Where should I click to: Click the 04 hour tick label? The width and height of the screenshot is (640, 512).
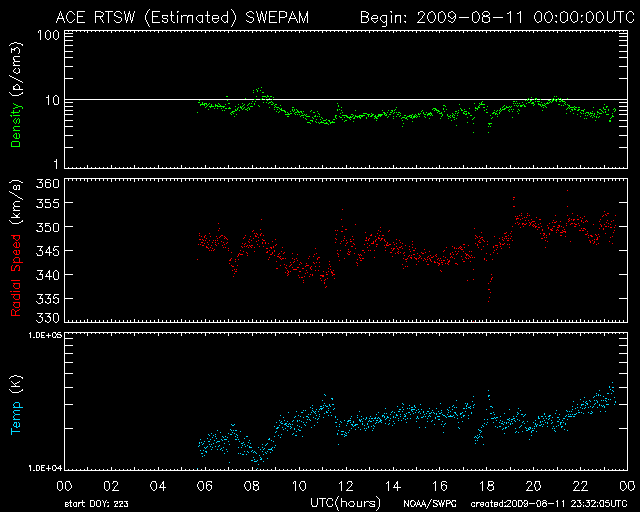tap(158, 486)
